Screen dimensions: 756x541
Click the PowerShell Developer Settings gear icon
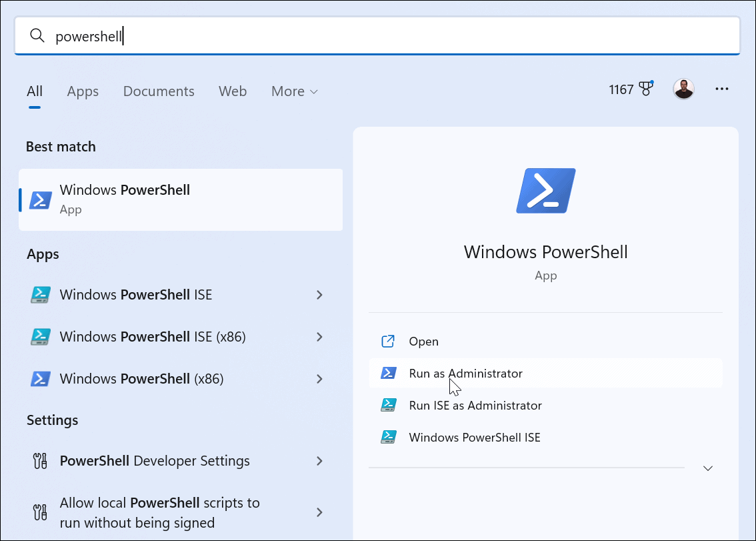(40, 460)
